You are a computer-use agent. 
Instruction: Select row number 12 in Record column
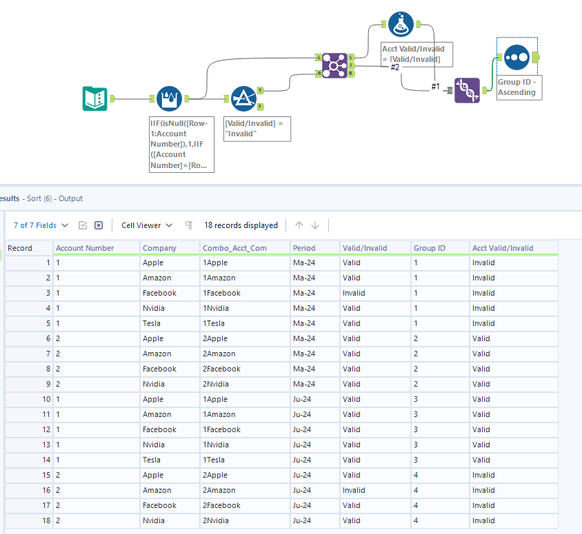(29, 430)
